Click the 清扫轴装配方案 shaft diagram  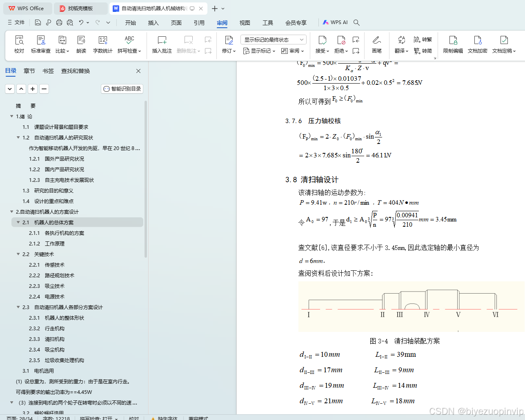tap(411, 306)
